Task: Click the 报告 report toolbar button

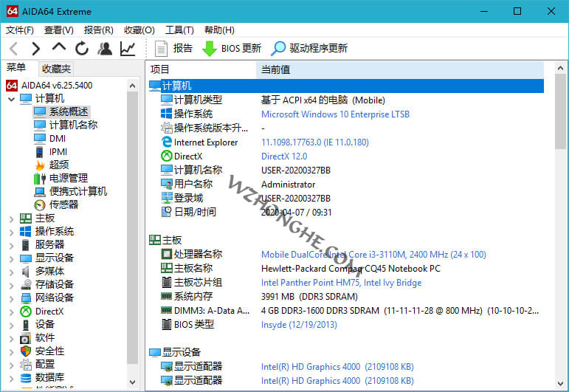Action: click(x=174, y=49)
